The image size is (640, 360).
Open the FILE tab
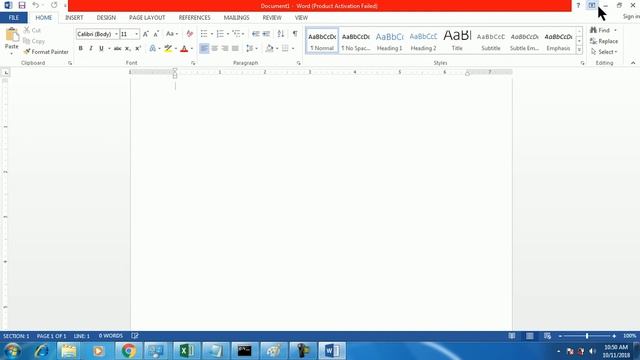pyautogui.click(x=13, y=18)
